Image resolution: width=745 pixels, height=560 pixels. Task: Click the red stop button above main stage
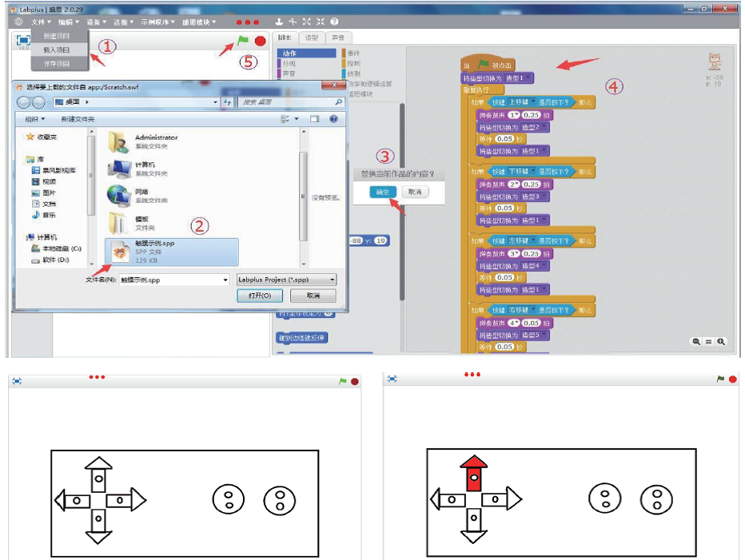[260, 42]
